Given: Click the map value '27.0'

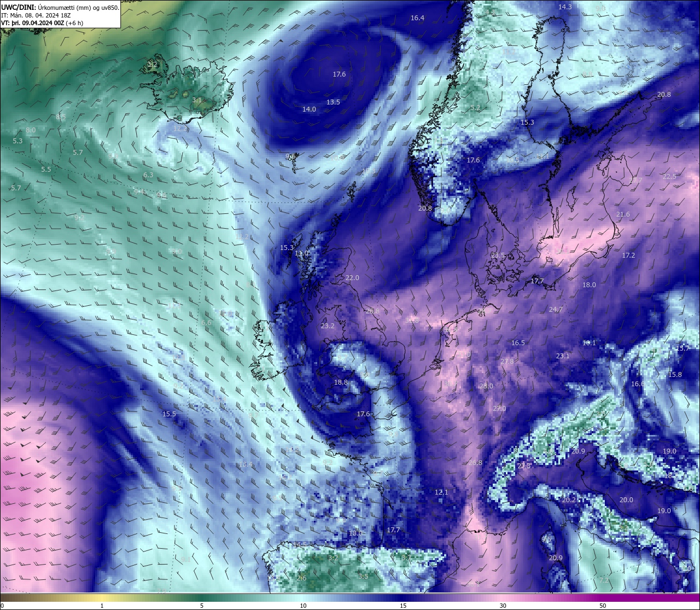Looking at the screenshot, I should pyautogui.click(x=499, y=409).
